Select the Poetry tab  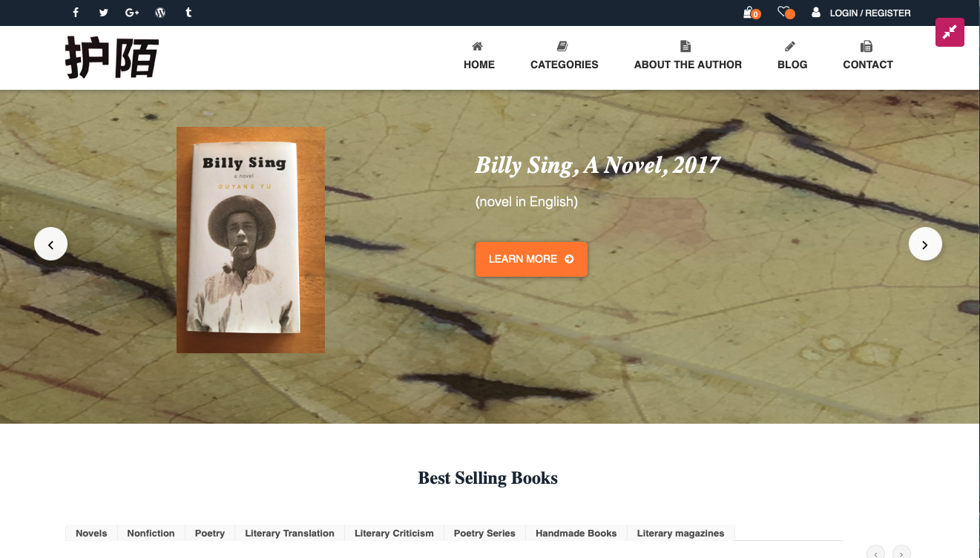(210, 533)
